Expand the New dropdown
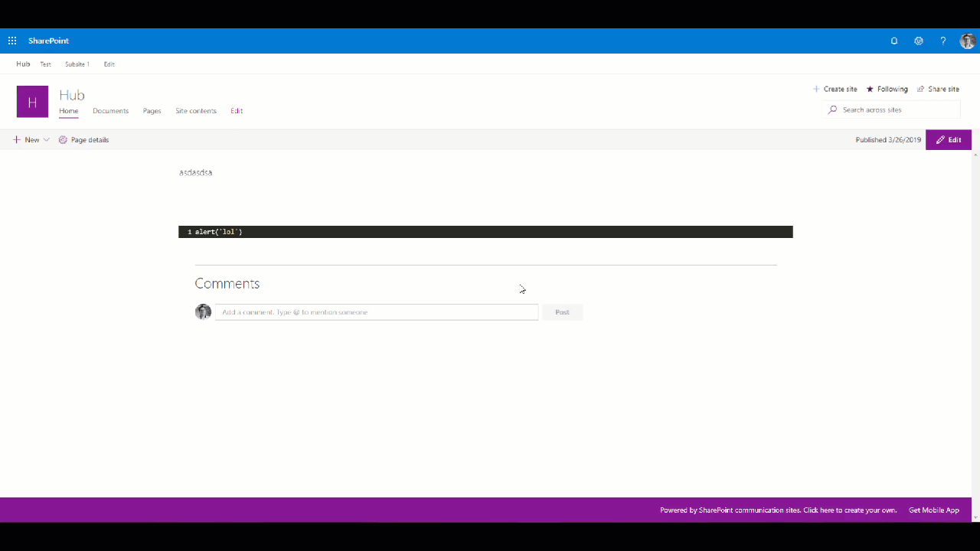Image resolution: width=980 pixels, height=551 pixels. point(31,140)
